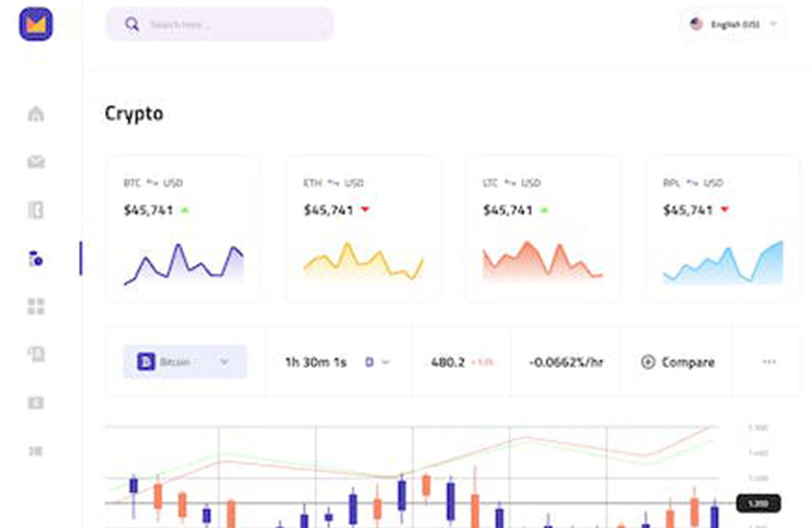Click the LTC orange area chart
812x528 pixels.
coord(542,262)
